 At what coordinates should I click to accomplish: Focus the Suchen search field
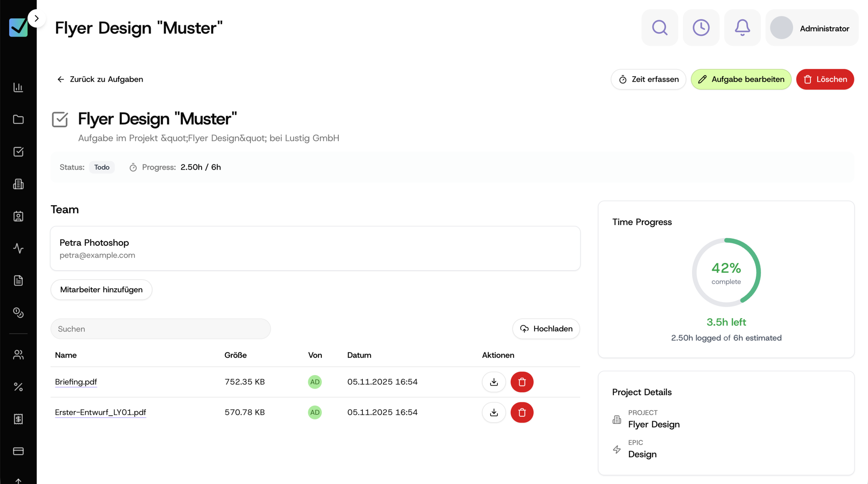(x=160, y=329)
